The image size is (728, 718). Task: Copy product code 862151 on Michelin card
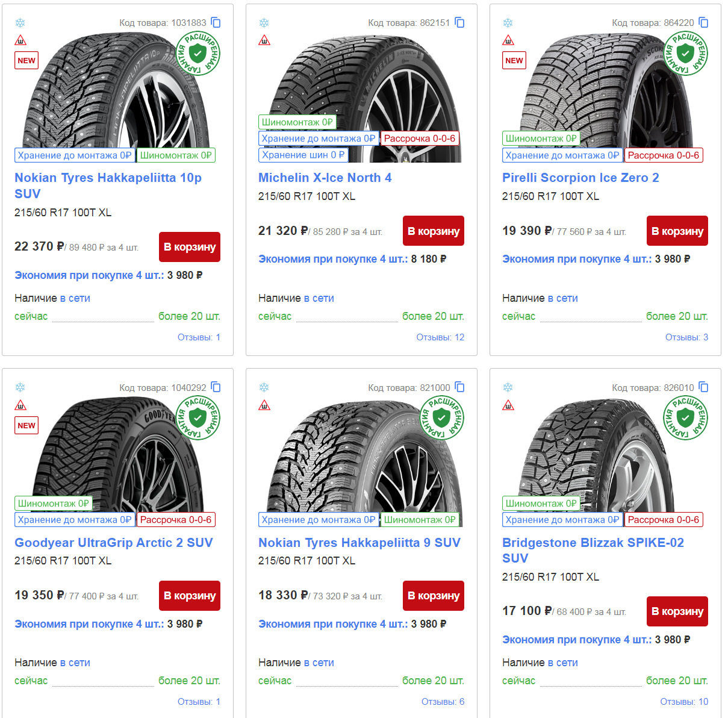click(460, 22)
